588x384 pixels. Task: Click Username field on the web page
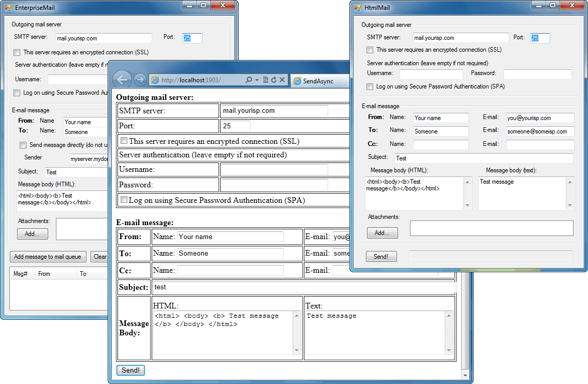pyautogui.click(x=274, y=170)
